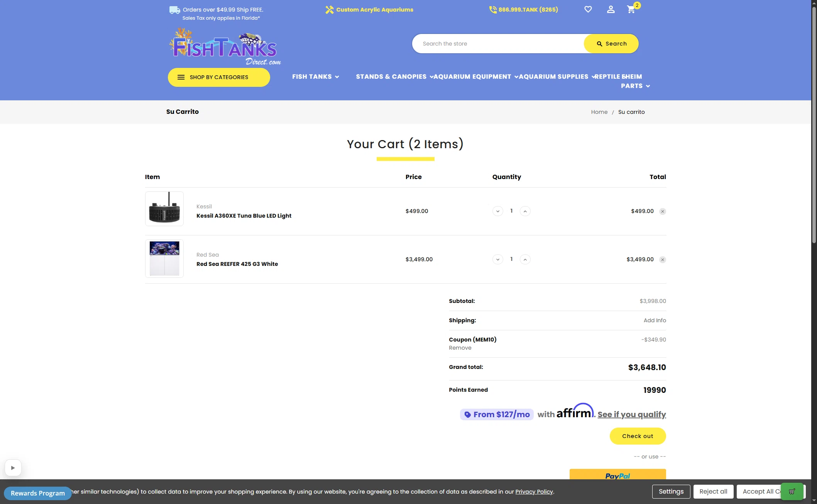Click the yellow Check out button

pos(638,436)
